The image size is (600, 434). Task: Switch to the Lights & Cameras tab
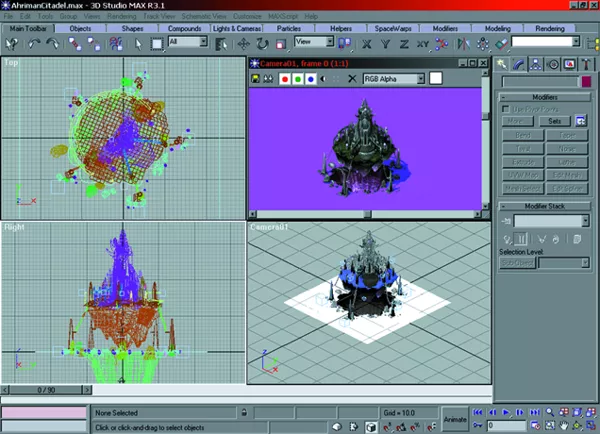tap(237, 29)
